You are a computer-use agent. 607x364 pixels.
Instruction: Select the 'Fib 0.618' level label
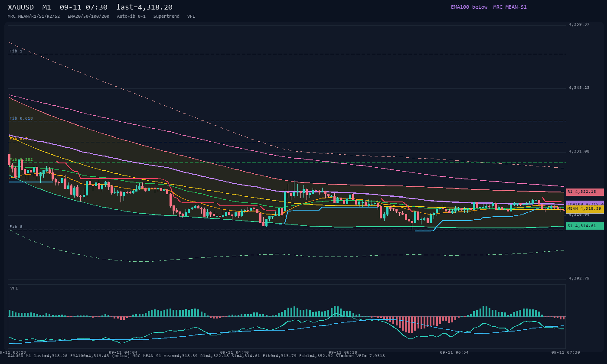(21, 118)
